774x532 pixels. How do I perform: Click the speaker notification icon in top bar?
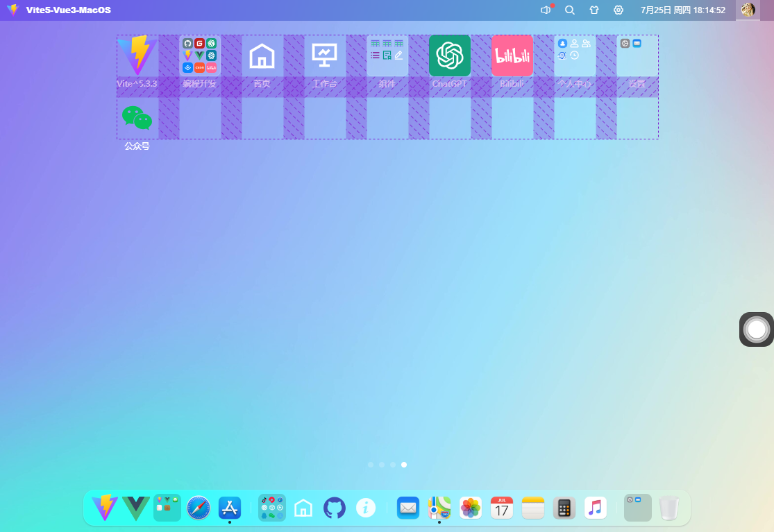click(x=546, y=10)
